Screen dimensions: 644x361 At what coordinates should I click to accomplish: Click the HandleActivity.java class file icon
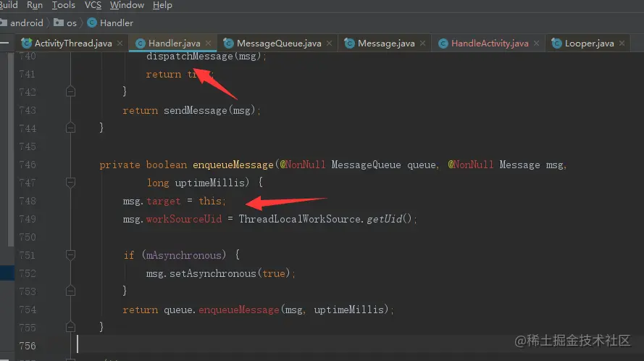coord(443,43)
